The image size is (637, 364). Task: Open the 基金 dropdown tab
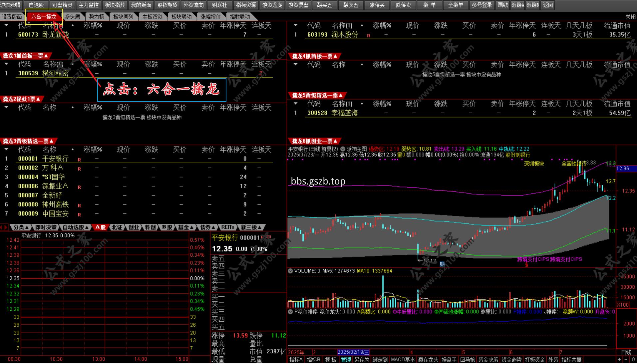pyautogui.click(x=185, y=227)
